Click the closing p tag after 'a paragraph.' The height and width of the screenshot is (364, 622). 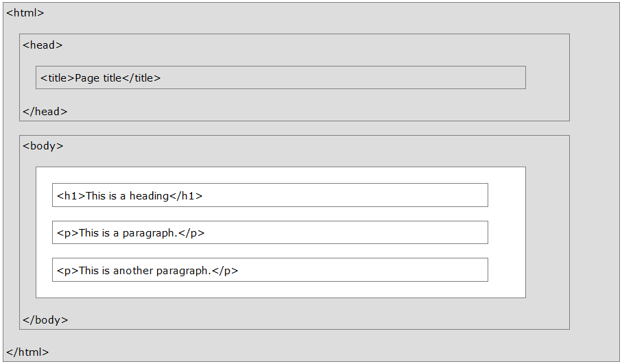(191, 232)
